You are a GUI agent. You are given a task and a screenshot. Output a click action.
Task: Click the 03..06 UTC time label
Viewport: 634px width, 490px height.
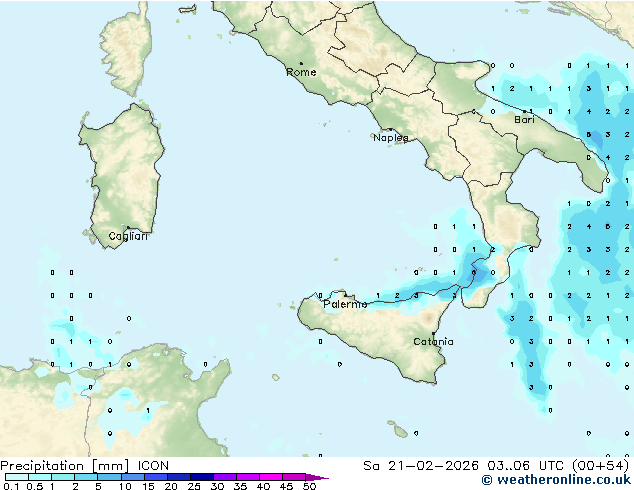coord(526,466)
